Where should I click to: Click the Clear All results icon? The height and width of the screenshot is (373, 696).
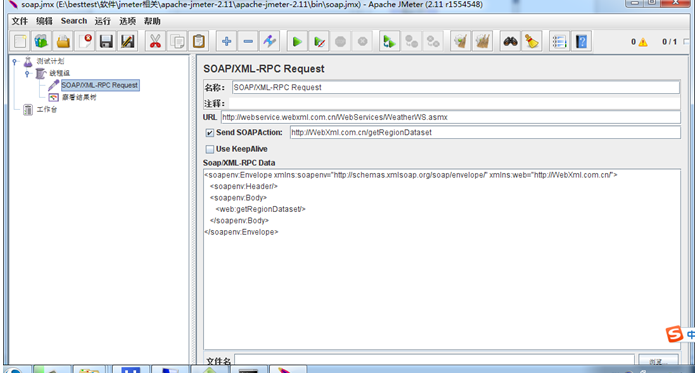tap(482, 42)
